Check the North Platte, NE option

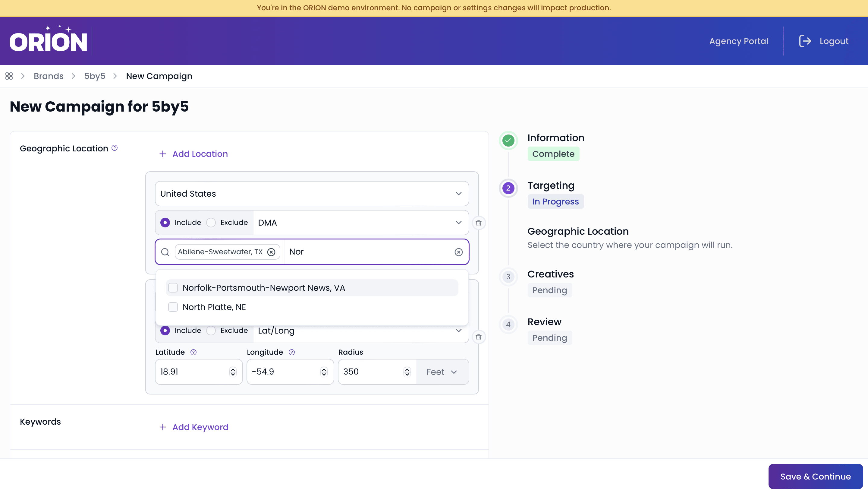(173, 307)
